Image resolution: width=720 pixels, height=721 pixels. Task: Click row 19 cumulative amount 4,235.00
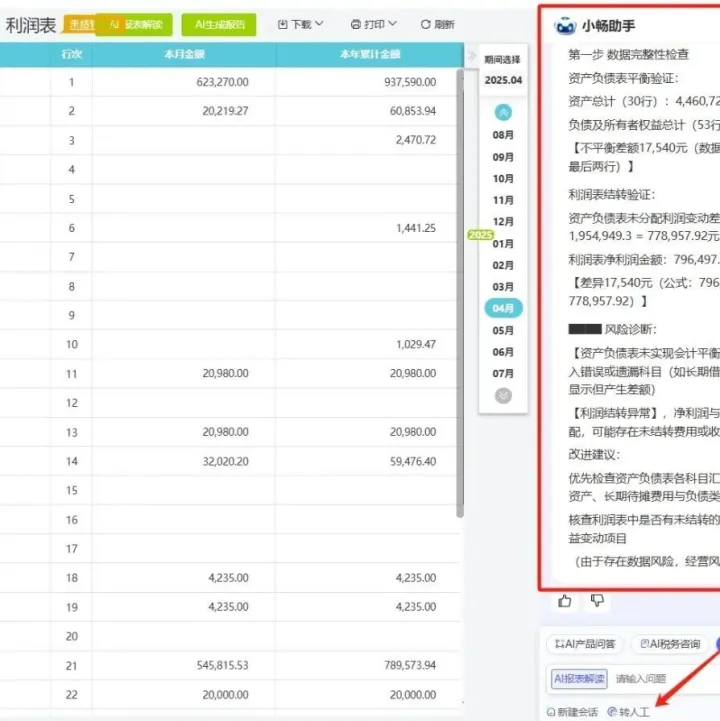416,607
